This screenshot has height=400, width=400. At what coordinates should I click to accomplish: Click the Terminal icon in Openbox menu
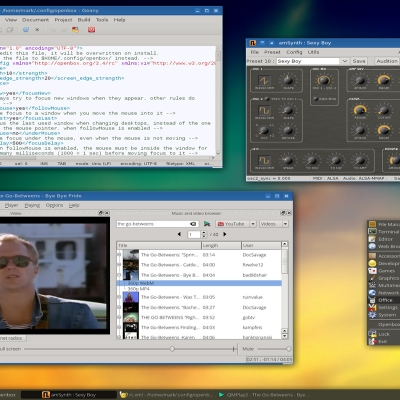click(x=372, y=231)
